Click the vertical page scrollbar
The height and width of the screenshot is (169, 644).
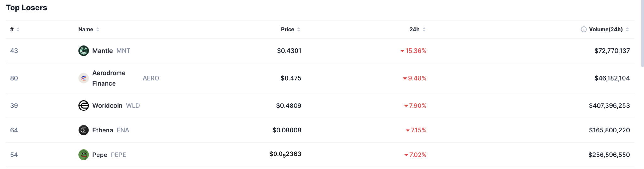click(x=642, y=33)
